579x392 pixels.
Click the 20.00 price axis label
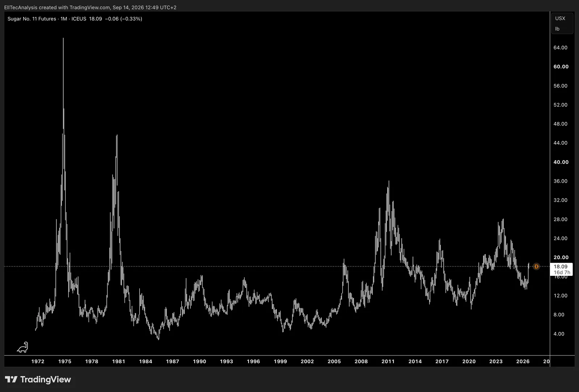coord(561,257)
